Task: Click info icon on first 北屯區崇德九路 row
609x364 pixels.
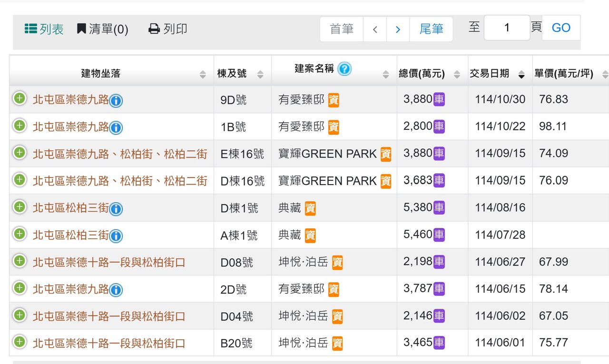Action: coord(116,100)
